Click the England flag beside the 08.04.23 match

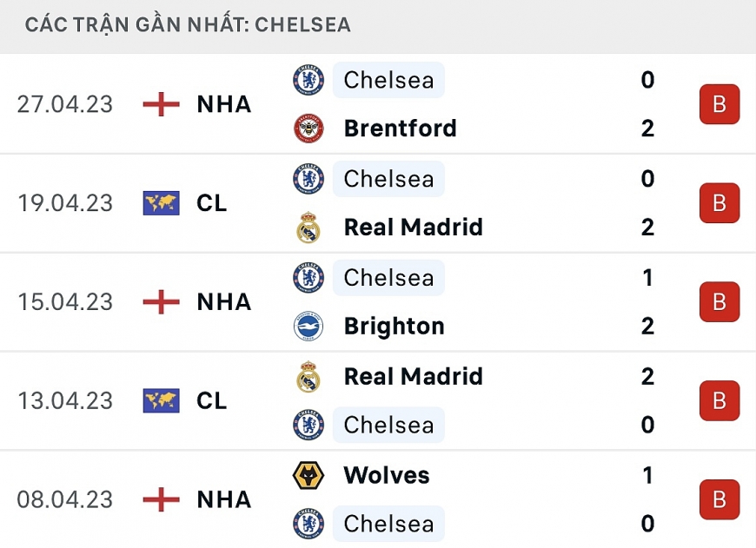[x=161, y=499]
